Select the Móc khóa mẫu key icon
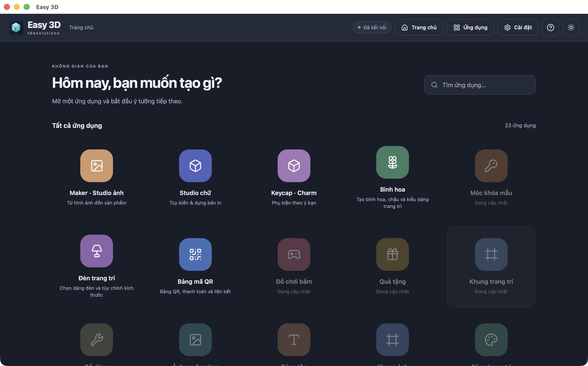Viewport: 588px width, 366px height. click(x=491, y=166)
